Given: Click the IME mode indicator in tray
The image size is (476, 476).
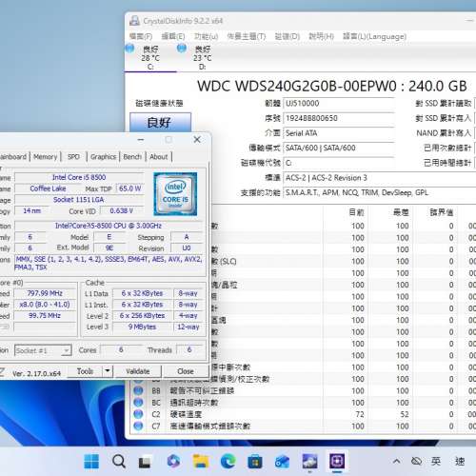Looking at the screenshot, I should (x=460, y=461).
